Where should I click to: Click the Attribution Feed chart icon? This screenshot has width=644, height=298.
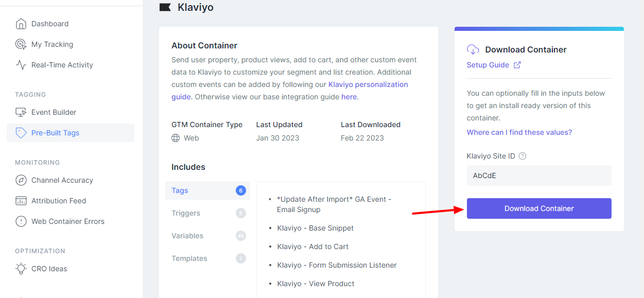tap(21, 201)
